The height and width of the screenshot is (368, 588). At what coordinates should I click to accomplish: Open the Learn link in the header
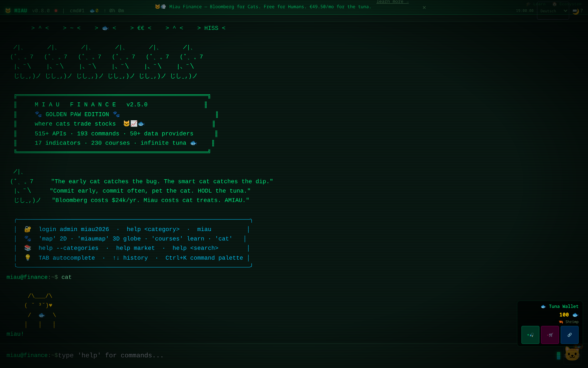click(x=536, y=4)
